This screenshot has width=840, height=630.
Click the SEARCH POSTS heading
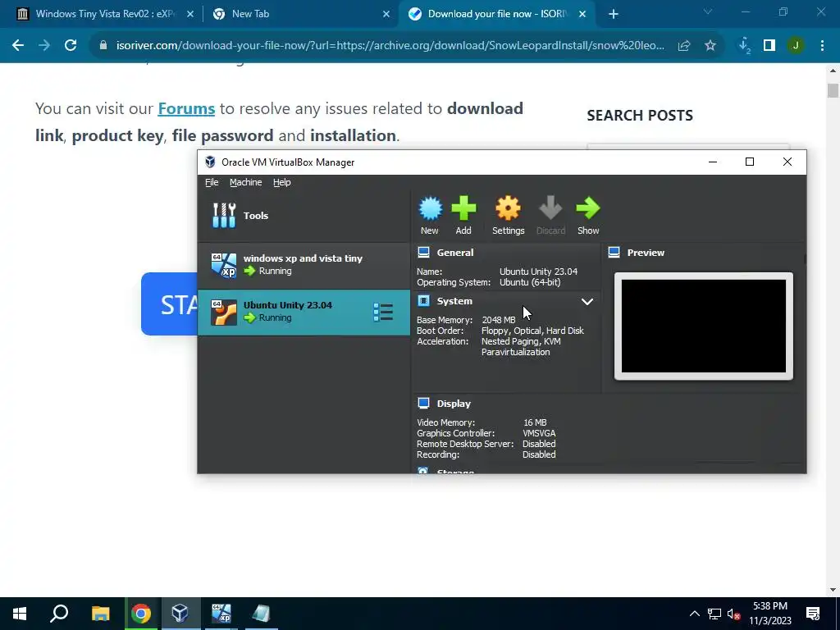pos(640,116)
